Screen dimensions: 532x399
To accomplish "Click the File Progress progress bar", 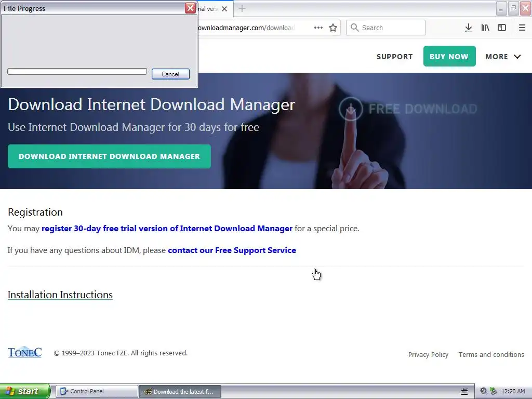I will tap(77, 71).
